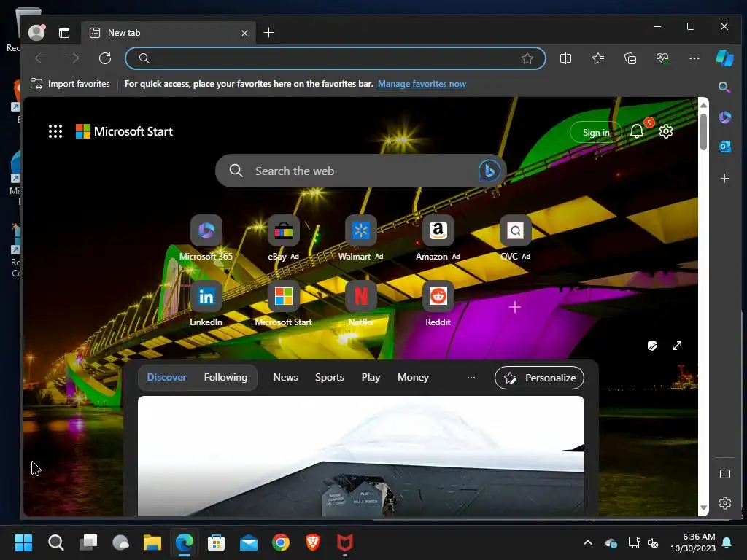
Task: Open a new tab with plus button
Action: click(268, 32)
